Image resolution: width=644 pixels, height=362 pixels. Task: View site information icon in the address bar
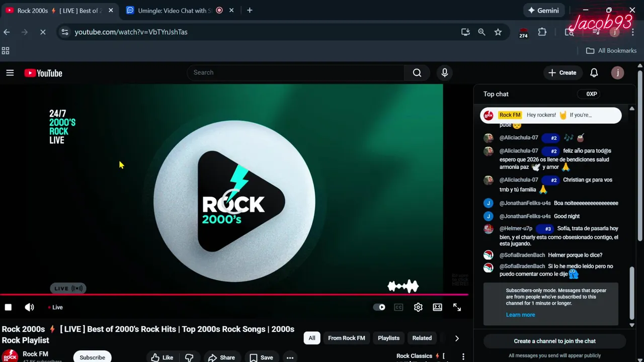click(64, 32)
